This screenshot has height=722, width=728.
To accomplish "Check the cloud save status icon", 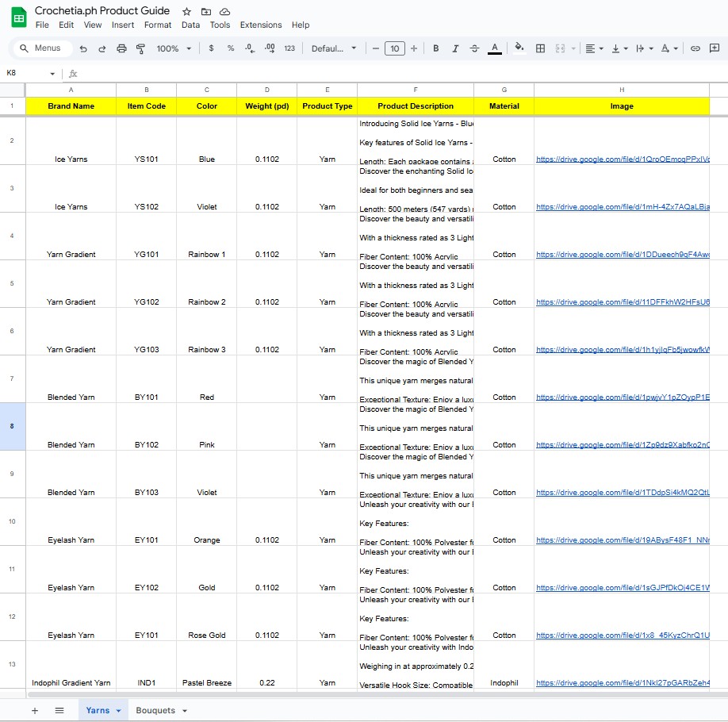I will [224, 12].
